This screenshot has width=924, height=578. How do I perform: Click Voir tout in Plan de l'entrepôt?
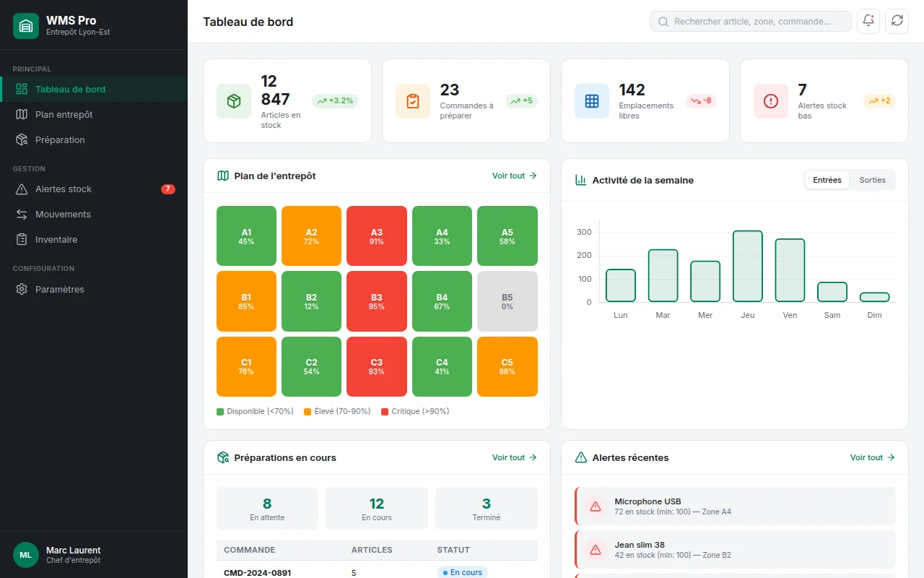[514, 176]
